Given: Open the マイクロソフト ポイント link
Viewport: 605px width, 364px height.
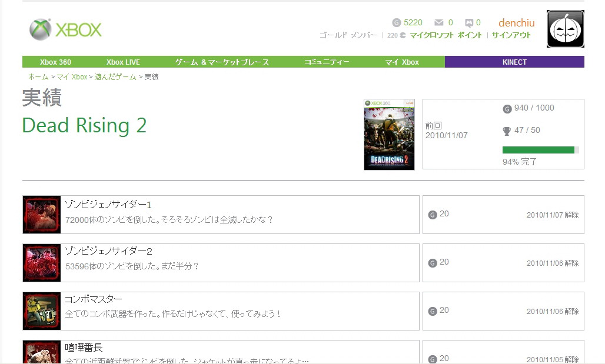Looking at the screenshot, I should (x=446, y=35).
